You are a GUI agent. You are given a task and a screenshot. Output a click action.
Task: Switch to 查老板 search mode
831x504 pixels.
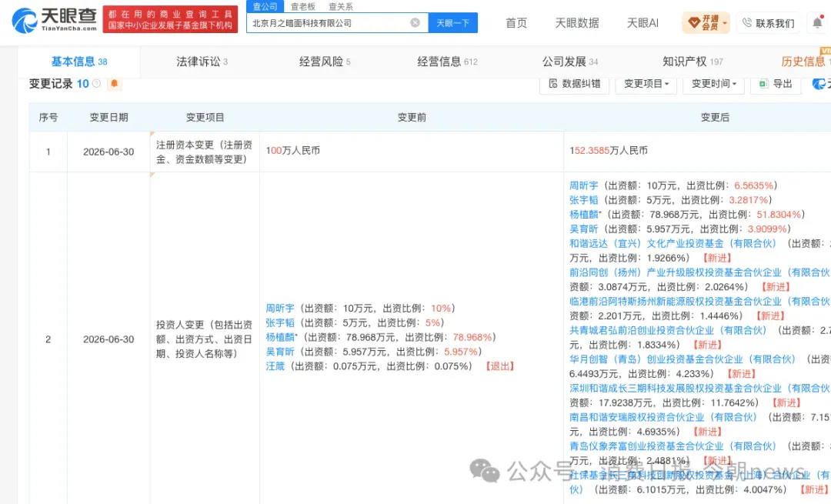pos(303,6)
